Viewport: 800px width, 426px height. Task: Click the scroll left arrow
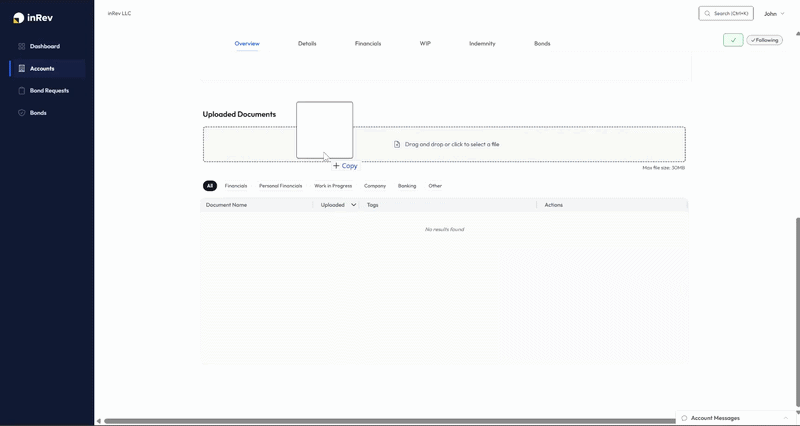tap(98, 421)
